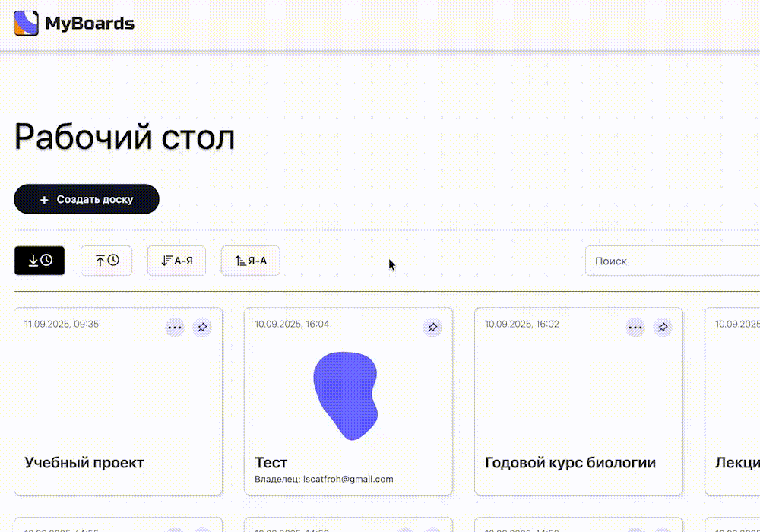This screenshot has height=532, width=760.
Task: Open the partially visible Лекци board card
Action: 733,401
